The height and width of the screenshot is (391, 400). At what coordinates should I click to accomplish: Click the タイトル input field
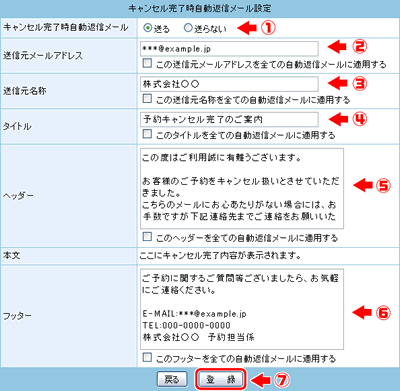click(x=229, y=119)
